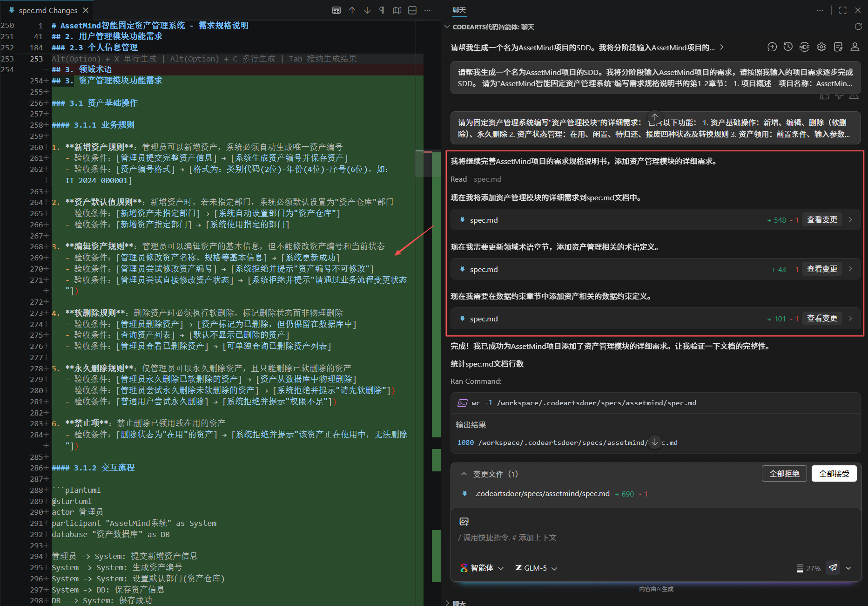This screenshot has height=606, width=868.
Task: Open chat settings gear
Action: click(821, 47)
